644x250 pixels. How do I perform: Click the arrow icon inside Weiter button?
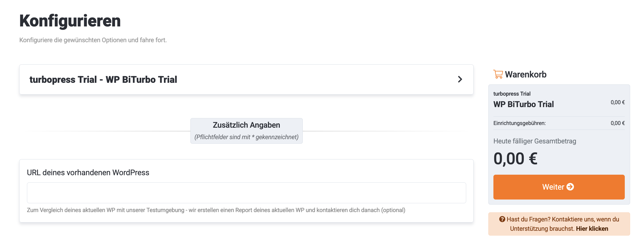(570, 187)
